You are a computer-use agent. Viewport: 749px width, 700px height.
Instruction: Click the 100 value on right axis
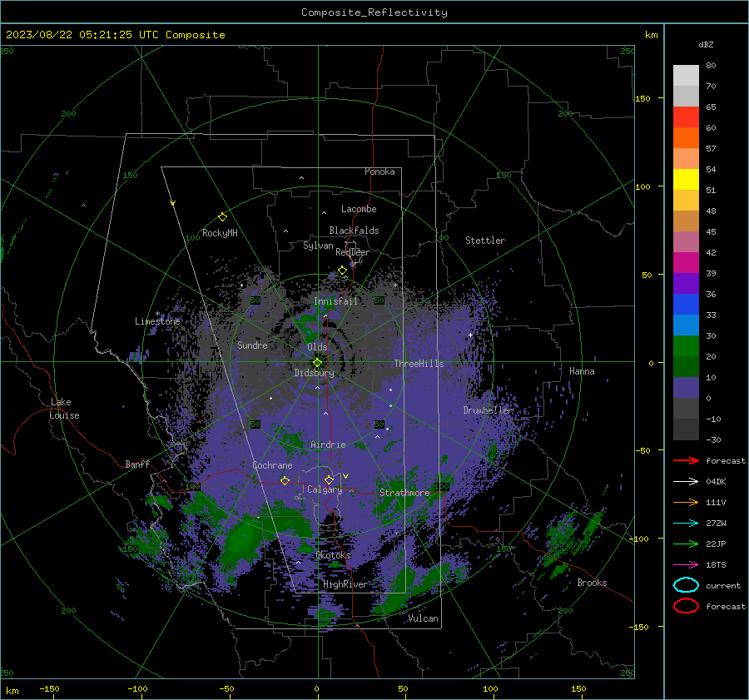click(642, 186)
